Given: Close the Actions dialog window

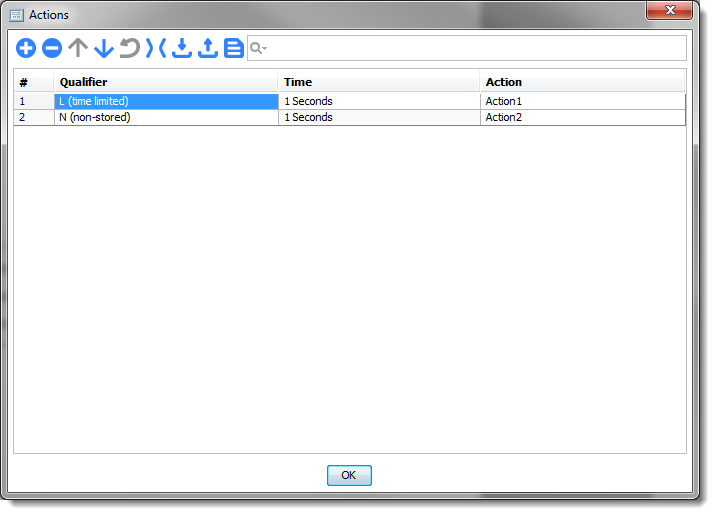Looking at the screenshot, I should coord(670,11).
